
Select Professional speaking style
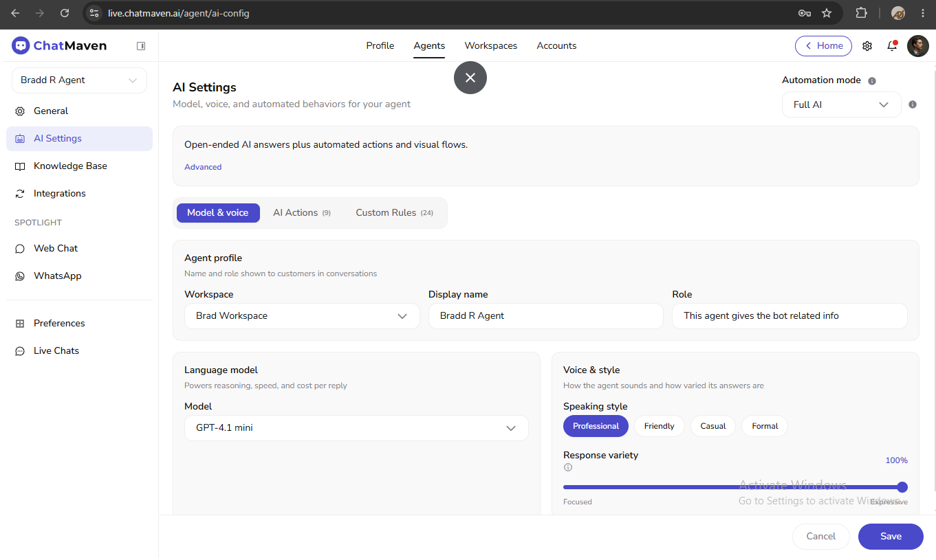pos(596,426)
